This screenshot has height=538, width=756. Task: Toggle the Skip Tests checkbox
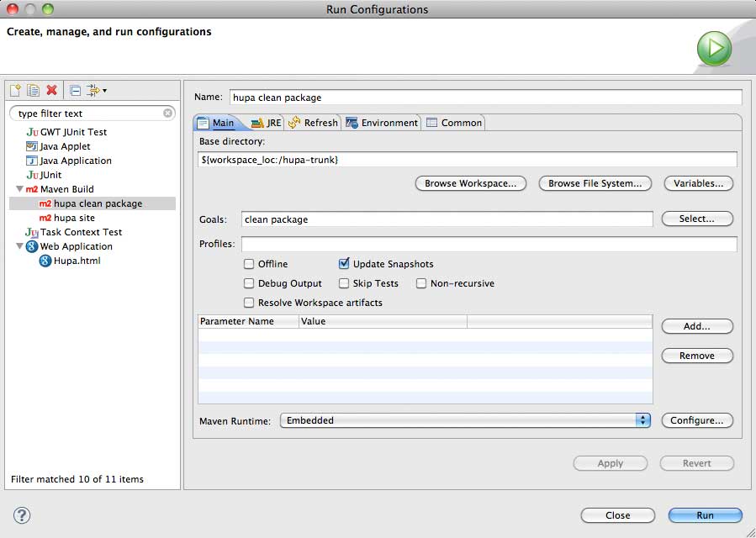344,283
